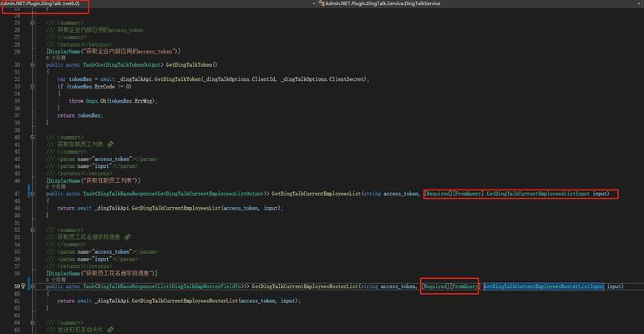Image resolution: width=644 pixels, height=334 pixels.
Task: Click GetDingTalkTokenOutput return type on line 30
Action: click(x=129, y=65)
